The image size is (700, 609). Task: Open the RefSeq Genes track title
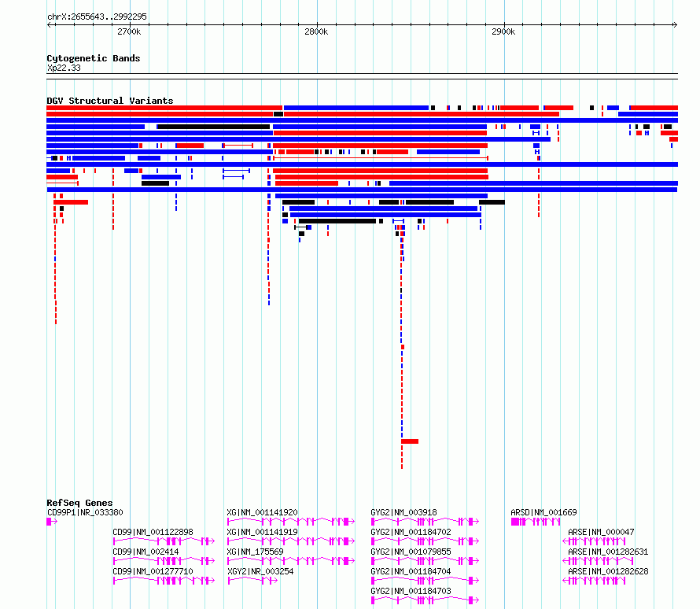[79, 503]
